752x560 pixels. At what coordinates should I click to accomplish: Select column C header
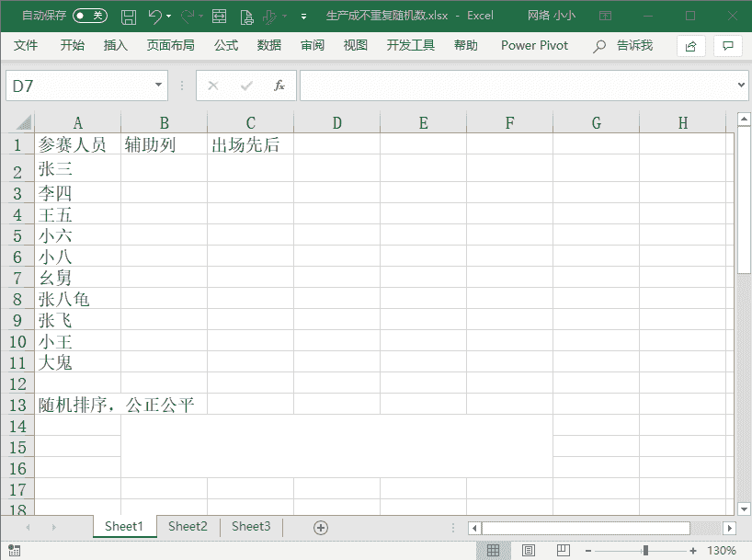250,123
